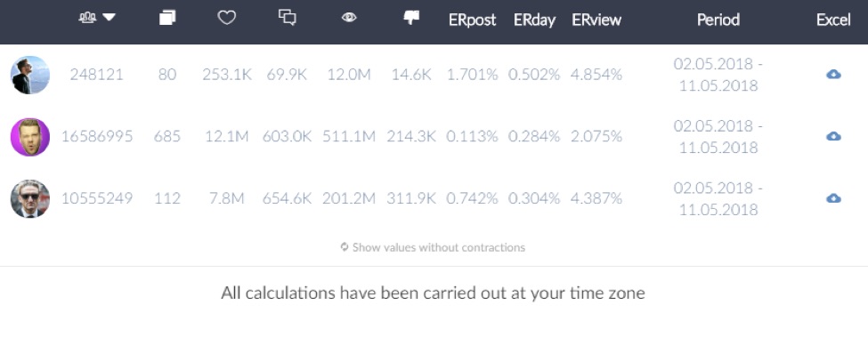The image size is (868, 337).
Task: Open profile of man in sunglasses avatar
Action: point(30,199)
